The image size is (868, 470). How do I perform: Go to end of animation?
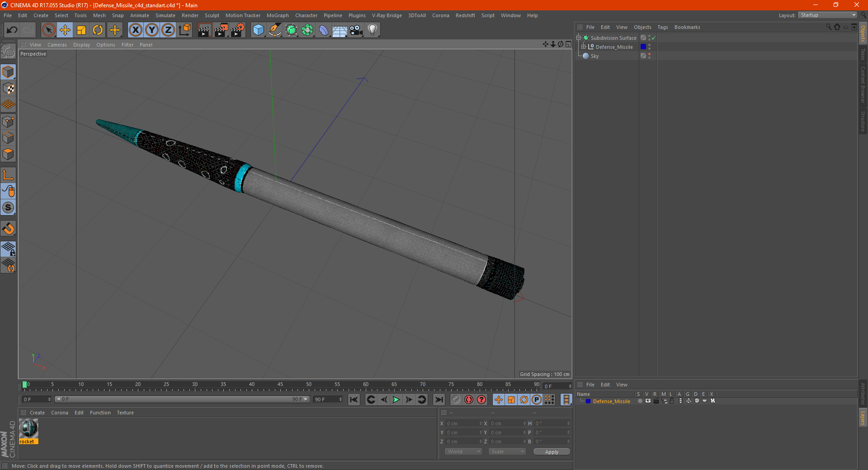pyautogui.click(x=439, y=399)
